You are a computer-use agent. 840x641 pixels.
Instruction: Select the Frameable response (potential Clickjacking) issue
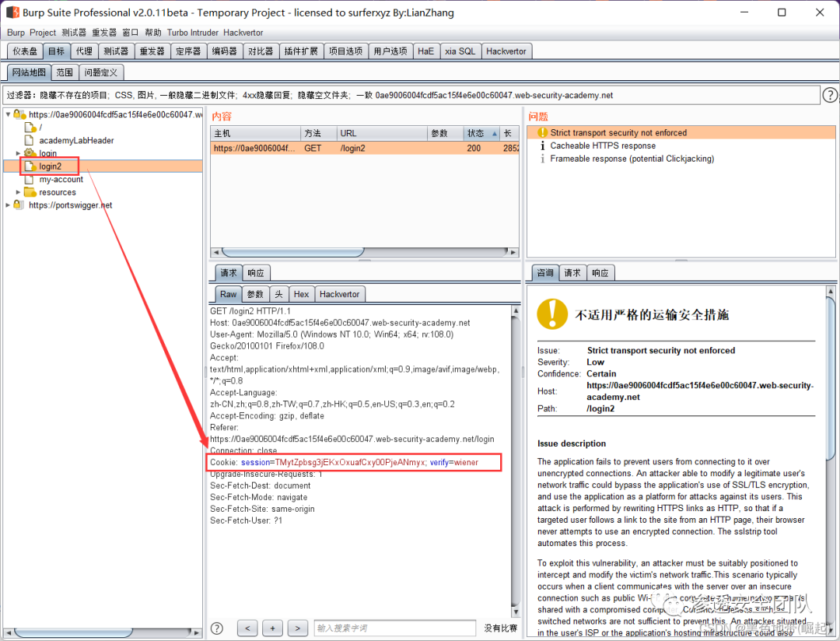click(632, 159)
